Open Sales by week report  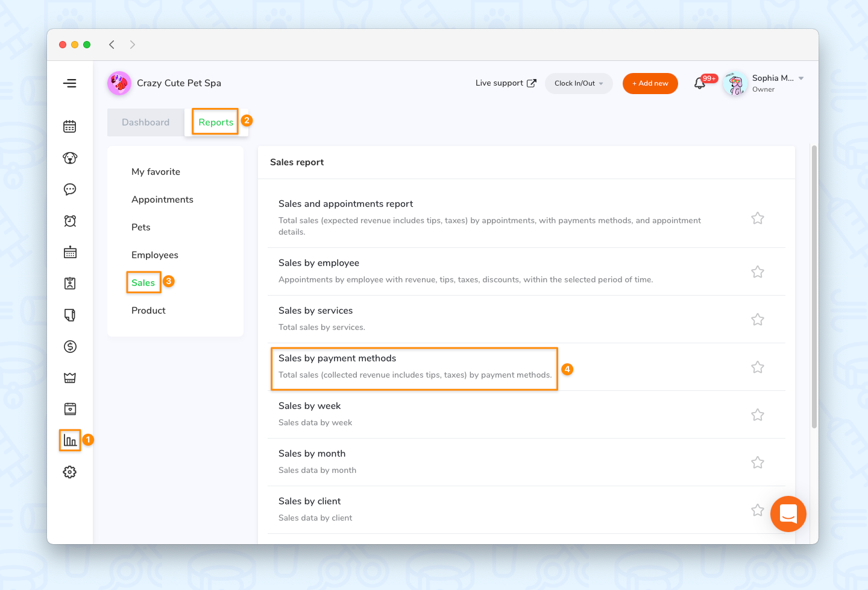tap(309, 406)
